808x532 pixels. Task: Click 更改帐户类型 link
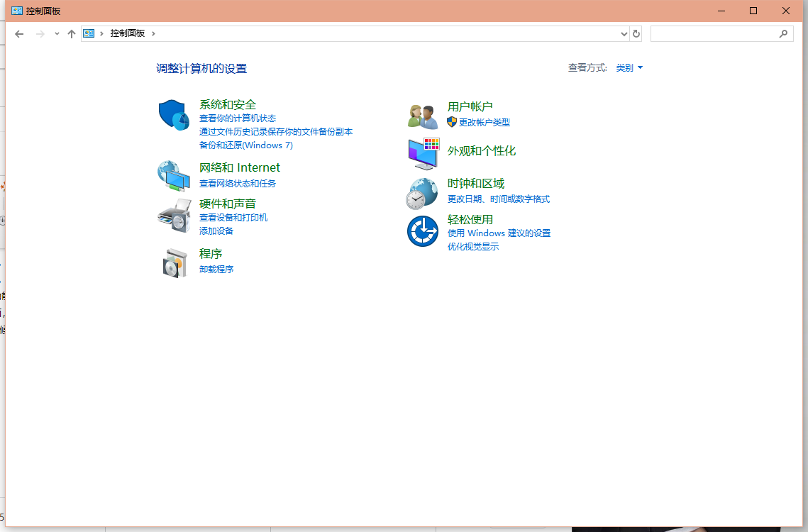(x=485, y=122)
